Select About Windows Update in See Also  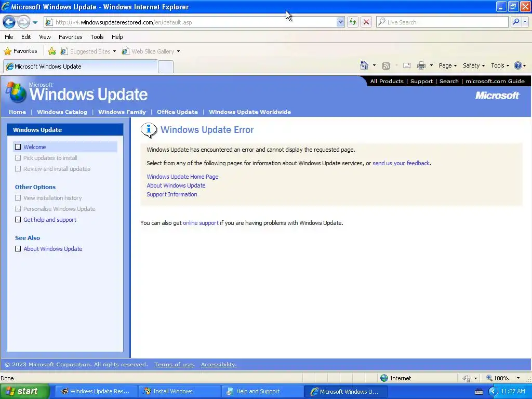pyautogui.click(x=52, y=249)
